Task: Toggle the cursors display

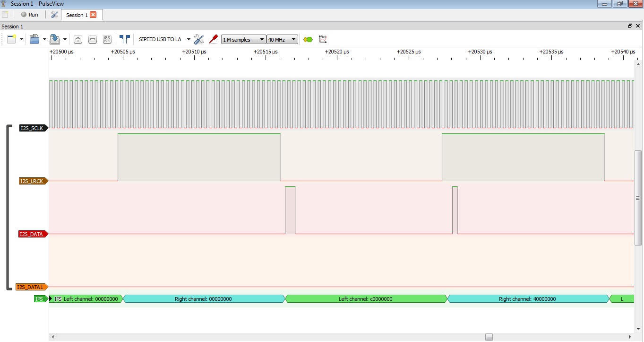Action: (124, 39)
